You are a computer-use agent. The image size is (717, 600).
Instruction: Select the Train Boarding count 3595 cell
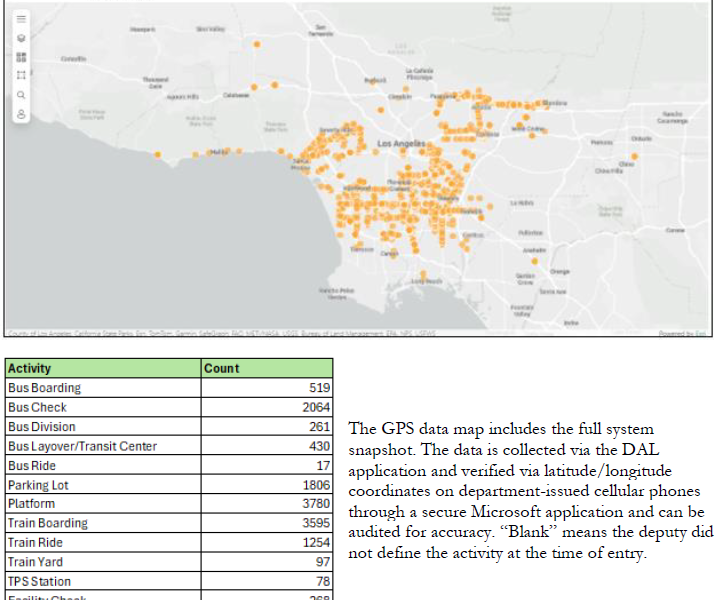pyautogui.click(x=267, y=523)
